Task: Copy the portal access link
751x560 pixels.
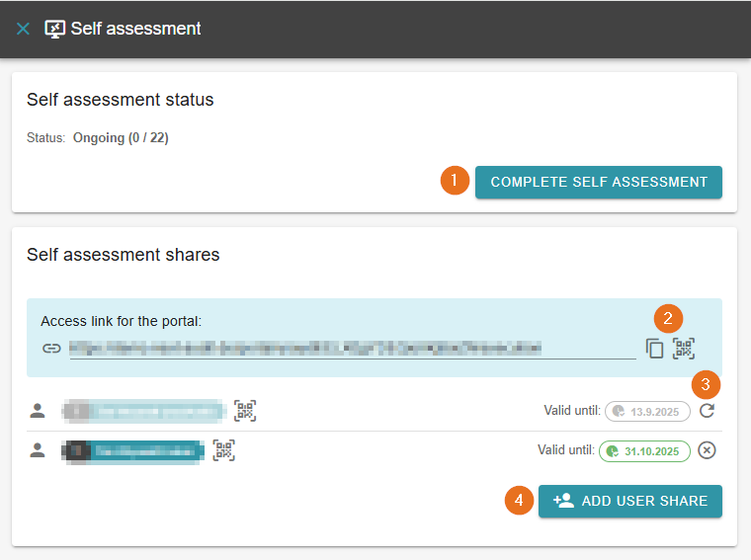Action: [654, 348]
